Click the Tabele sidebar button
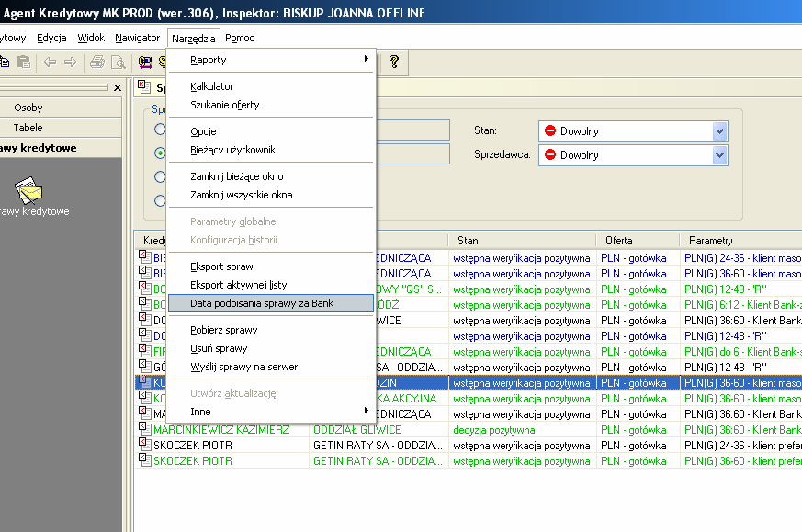 61,128
